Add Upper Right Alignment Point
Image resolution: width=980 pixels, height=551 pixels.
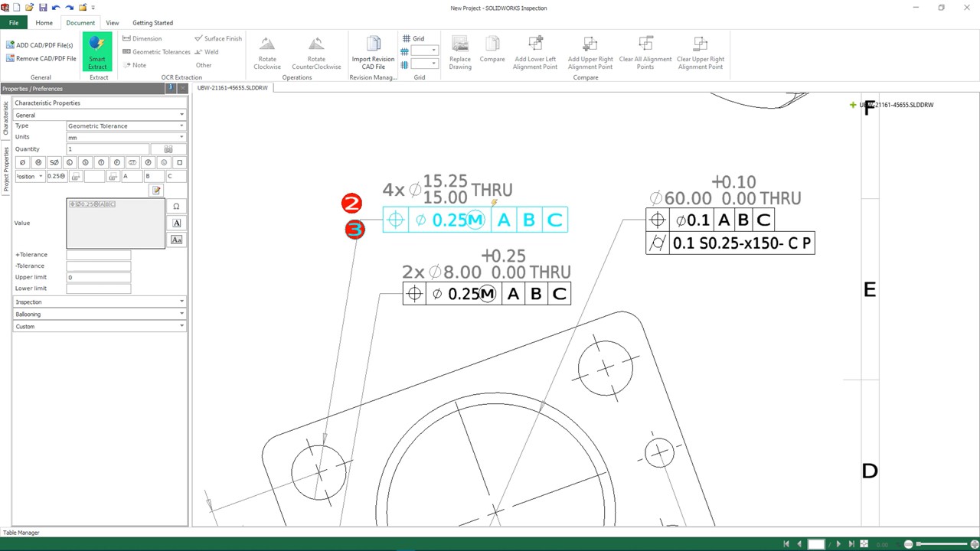[590, 52]
